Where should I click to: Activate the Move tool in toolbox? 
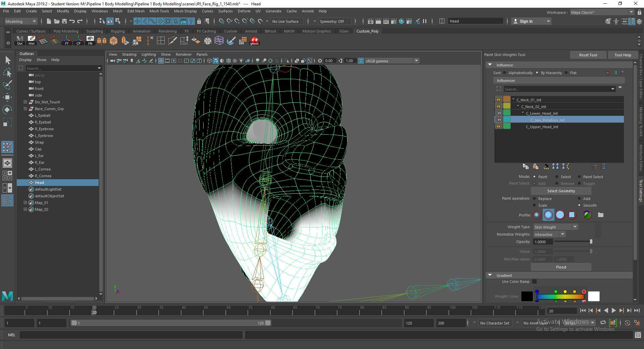pyautogui.click(x=7, y=97)
